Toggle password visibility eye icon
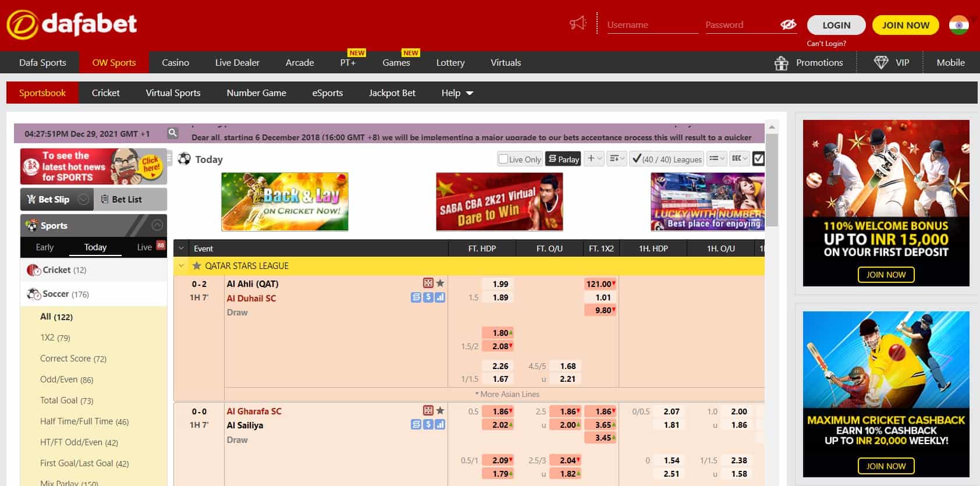The image size is (980, 486). (788, 24)
